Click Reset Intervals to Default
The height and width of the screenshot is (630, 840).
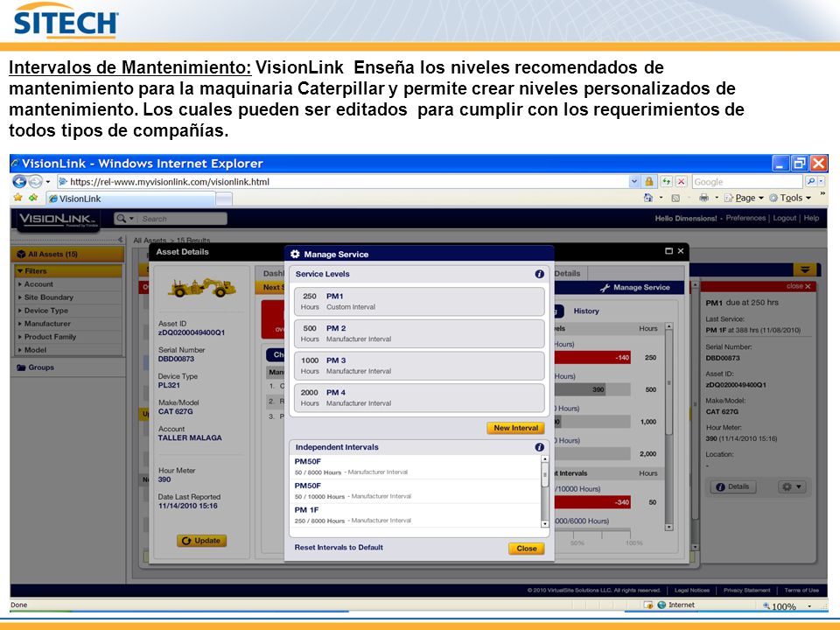[339, 548]
